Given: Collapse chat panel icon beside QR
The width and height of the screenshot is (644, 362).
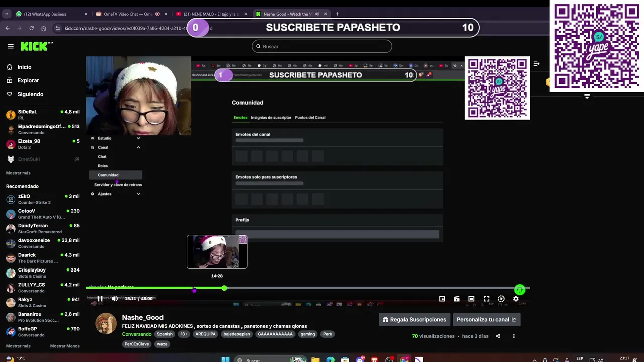Looking at the screenshot, I should (x=536, y=64).
